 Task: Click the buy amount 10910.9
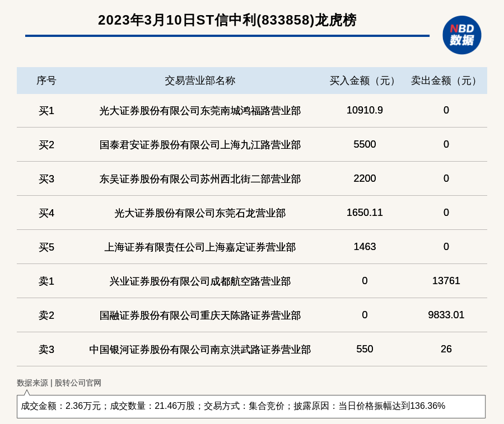[x=365, y=110]
